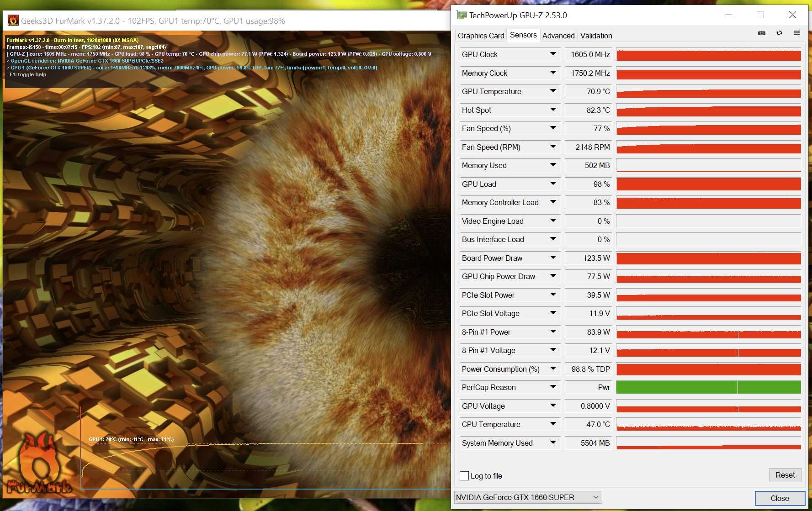Screen dimensions: 812x511
Task: Click the 8-Pin #1 Power value 83.9 W
Action: pos(589,332)
